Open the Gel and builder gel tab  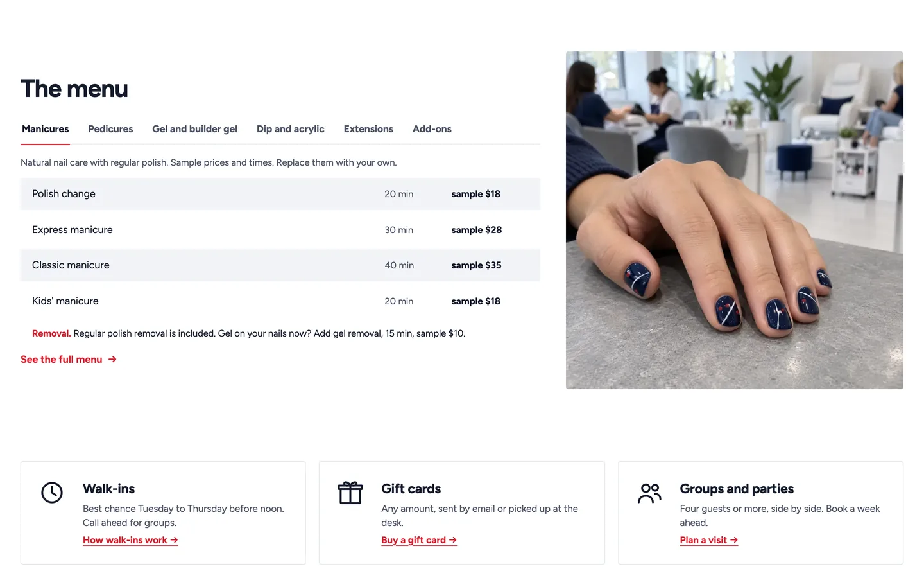[194, 129]
